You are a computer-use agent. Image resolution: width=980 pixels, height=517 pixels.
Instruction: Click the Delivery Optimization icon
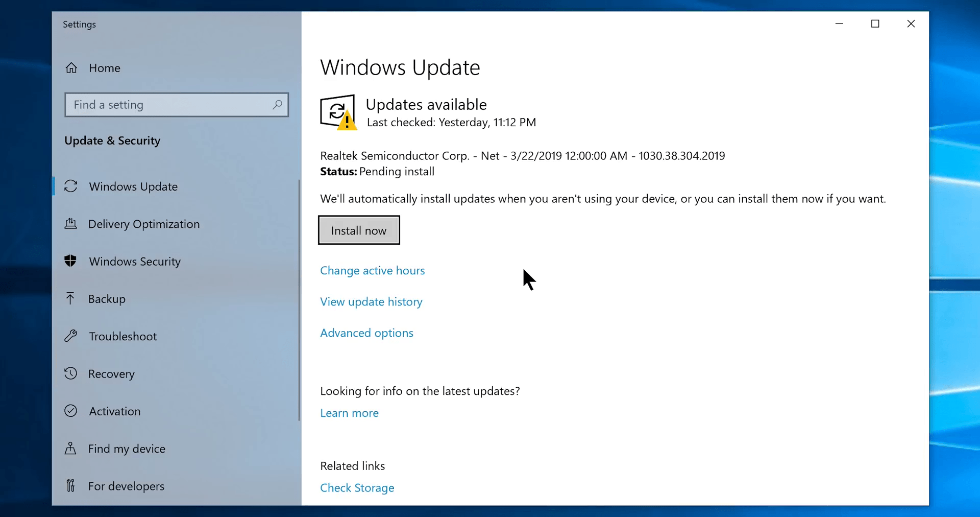(x=71, y=224)
